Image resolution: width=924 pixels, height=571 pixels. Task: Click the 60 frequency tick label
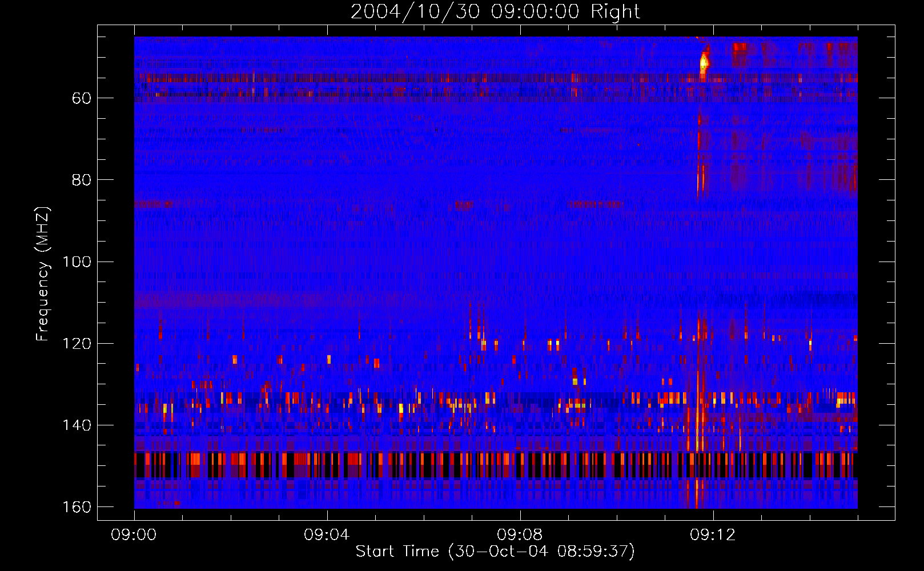[82, 98]
